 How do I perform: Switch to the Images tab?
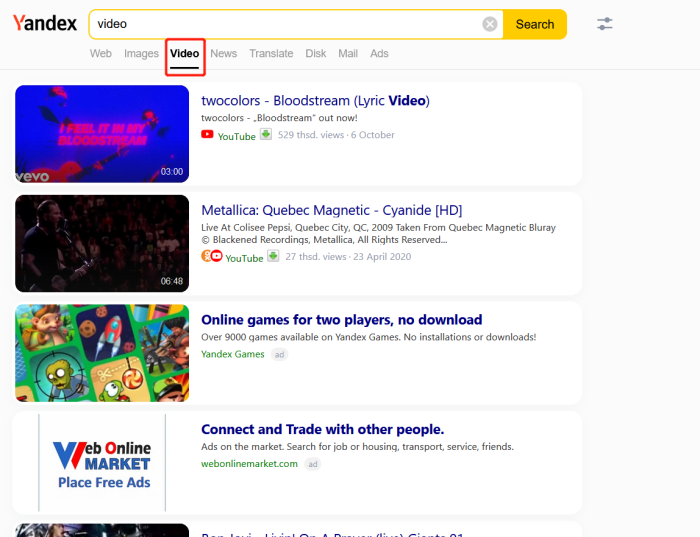[141, 54]
